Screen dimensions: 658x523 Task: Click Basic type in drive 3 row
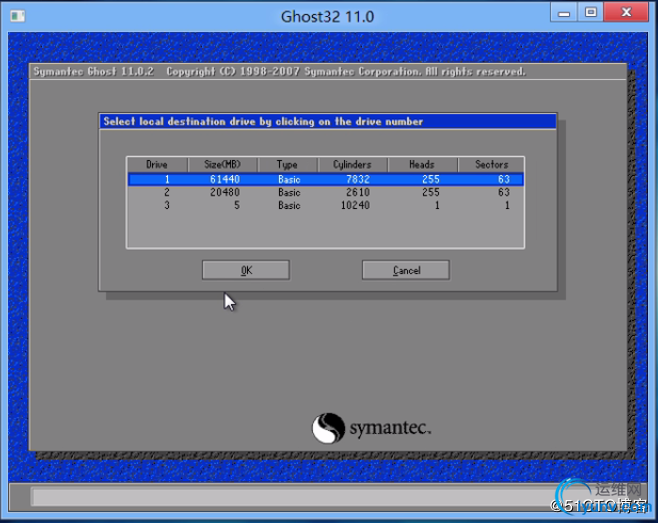tap(289, 205)
